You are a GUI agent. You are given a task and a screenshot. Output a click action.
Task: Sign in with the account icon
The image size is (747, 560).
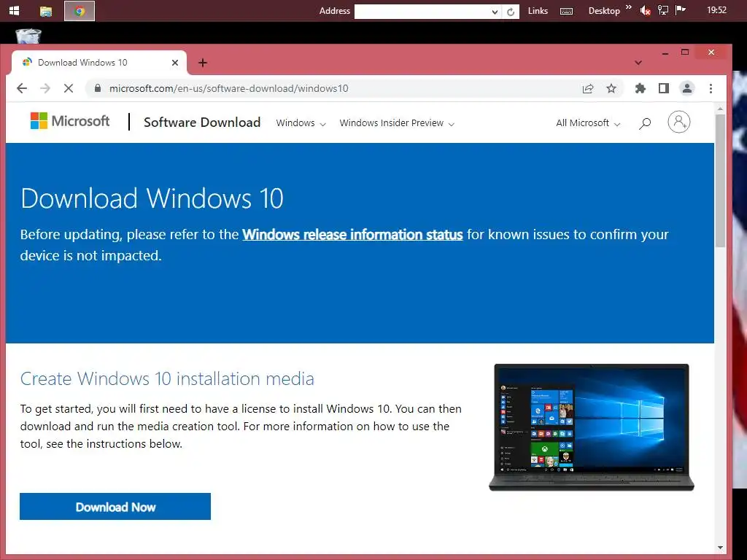tap(679, 122)
